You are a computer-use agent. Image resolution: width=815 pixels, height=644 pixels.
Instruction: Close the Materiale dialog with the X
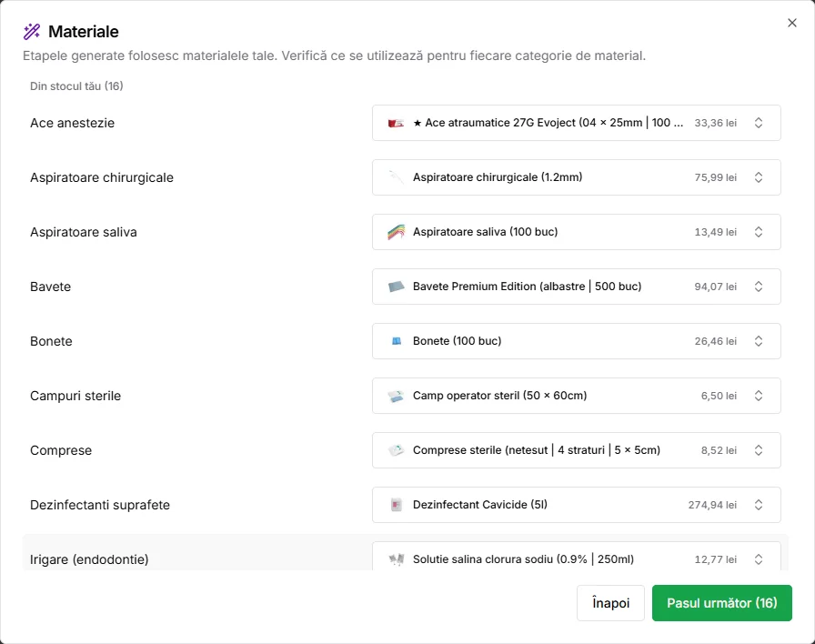tap(791, 23)
